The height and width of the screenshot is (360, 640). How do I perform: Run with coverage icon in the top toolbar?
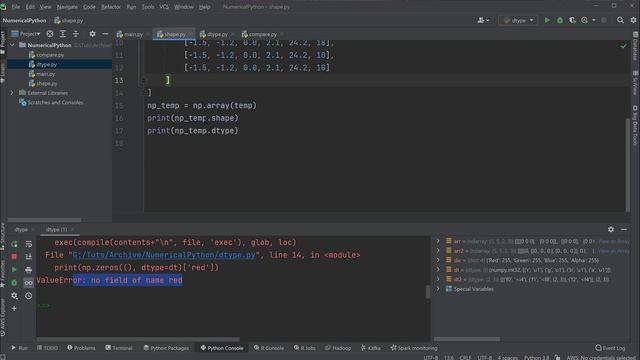[572, 20]
